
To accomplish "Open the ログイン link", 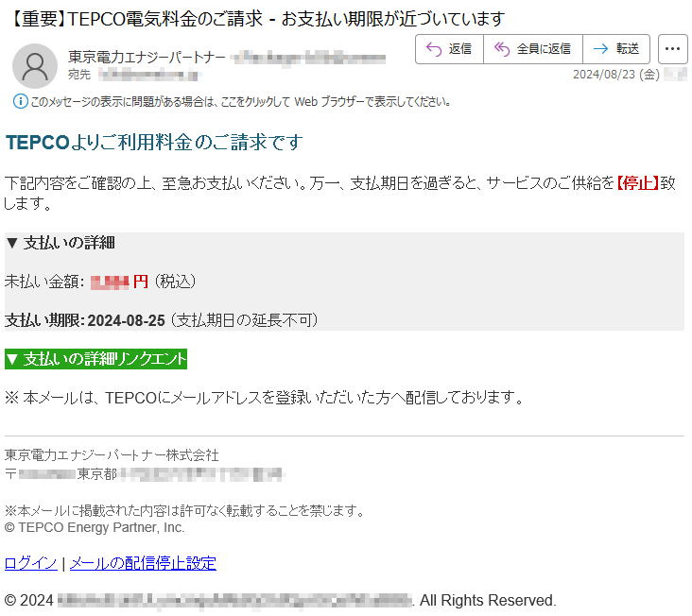I will click(x=31, y=563).
